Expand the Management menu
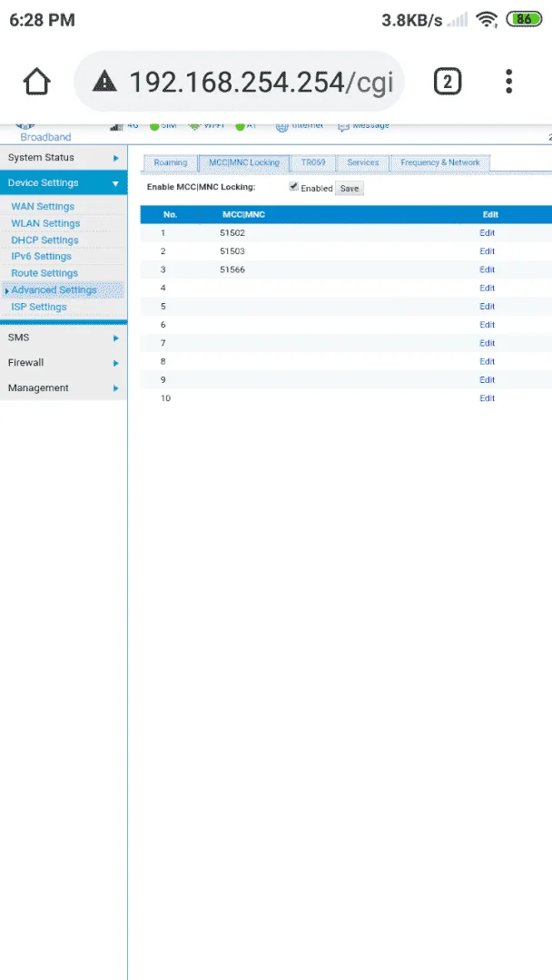The image size is (552, 980). (x=64, y=387)
